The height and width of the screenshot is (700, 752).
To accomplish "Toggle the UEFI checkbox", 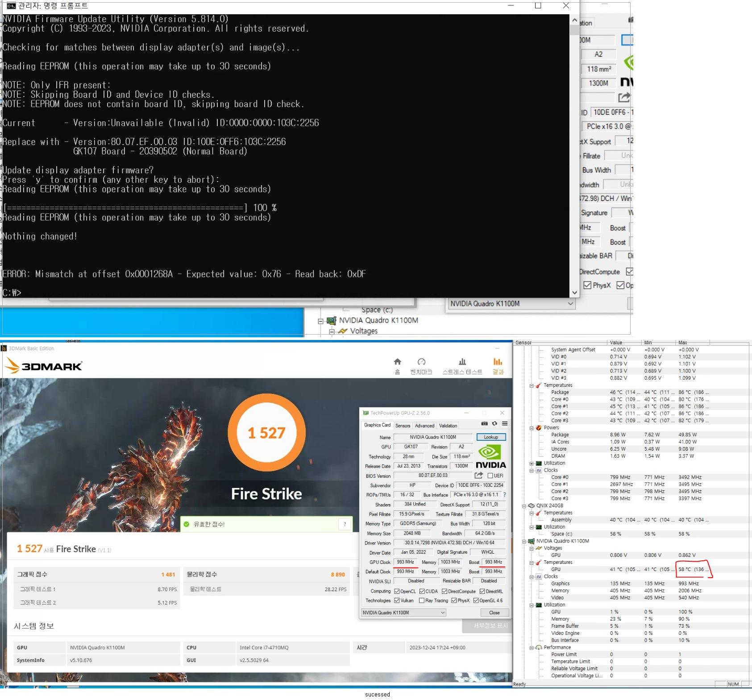I will click(490, 476).
